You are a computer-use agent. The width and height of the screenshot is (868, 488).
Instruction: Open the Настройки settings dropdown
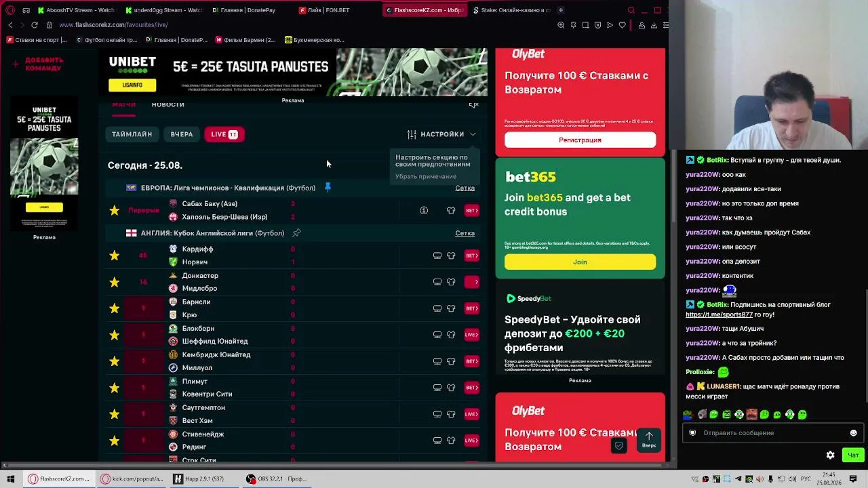[441, 134]
